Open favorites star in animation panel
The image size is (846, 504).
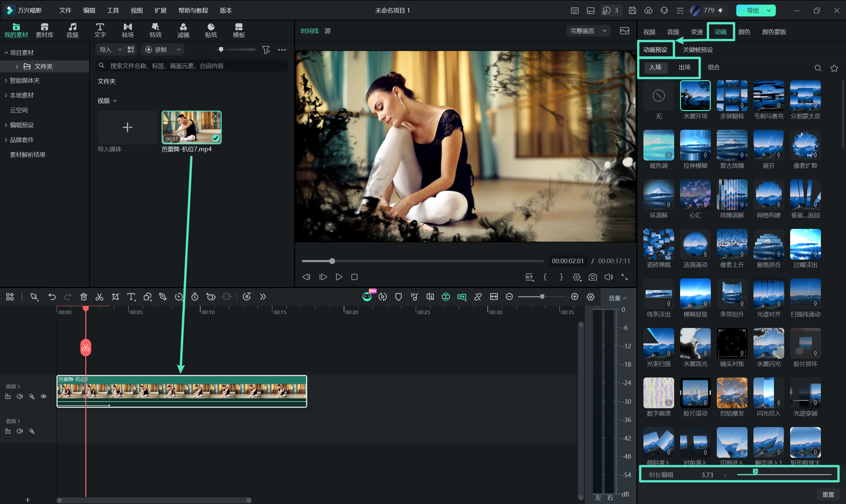click(x=834, y=68)
